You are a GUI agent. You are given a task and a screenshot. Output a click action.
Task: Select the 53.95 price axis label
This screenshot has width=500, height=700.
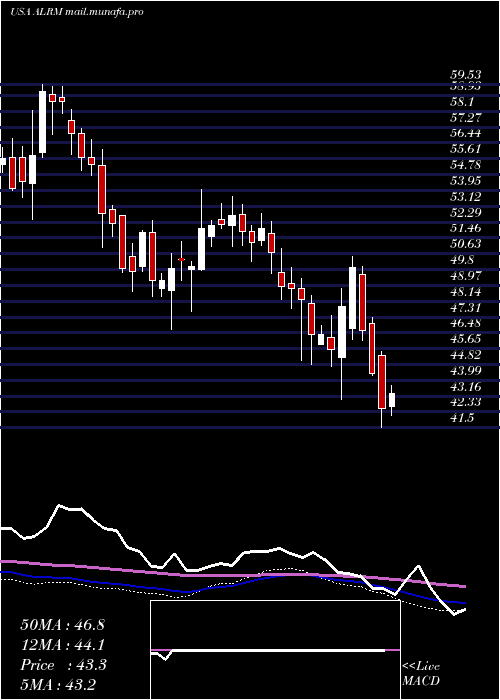pos(466,181)
